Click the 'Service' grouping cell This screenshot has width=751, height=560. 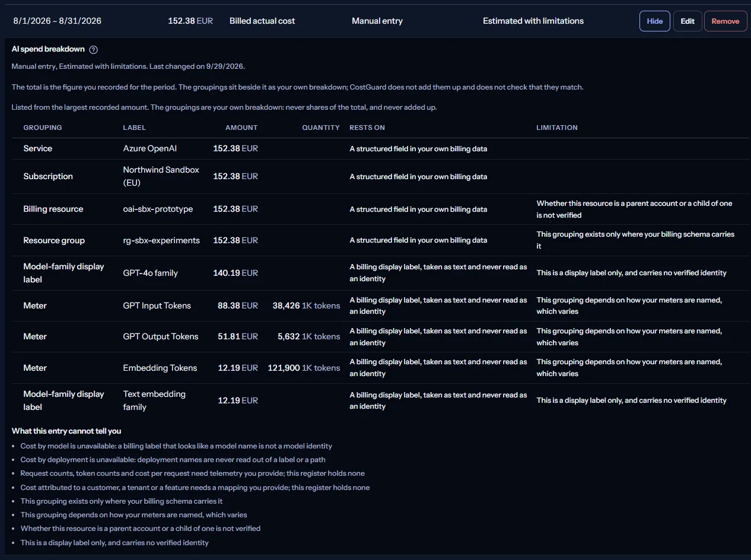pos(38,148)
